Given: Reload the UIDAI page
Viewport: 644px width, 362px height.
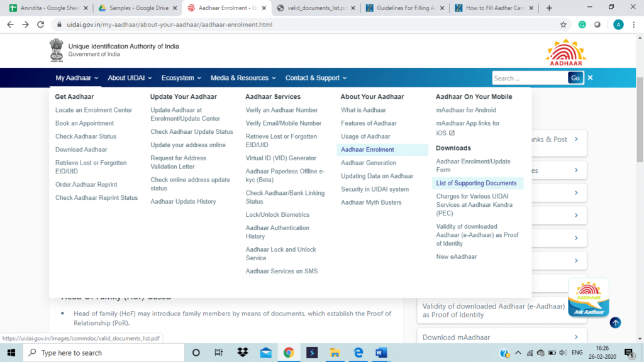Looking at the screenshot, I should point(41,25).
